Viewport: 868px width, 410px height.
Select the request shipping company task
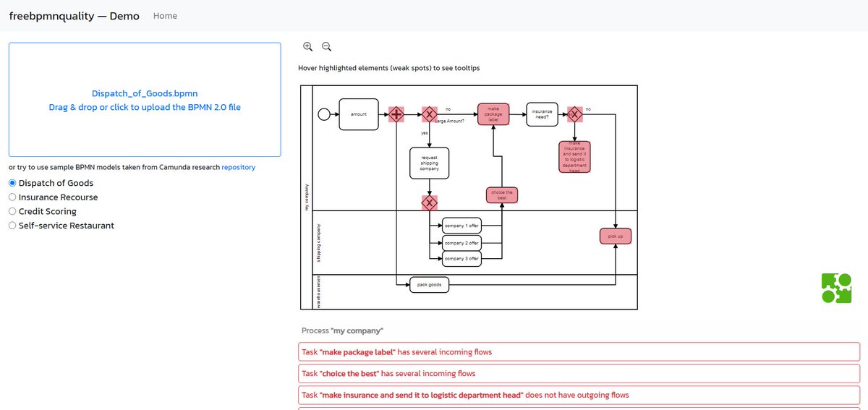tap(430, 164)
